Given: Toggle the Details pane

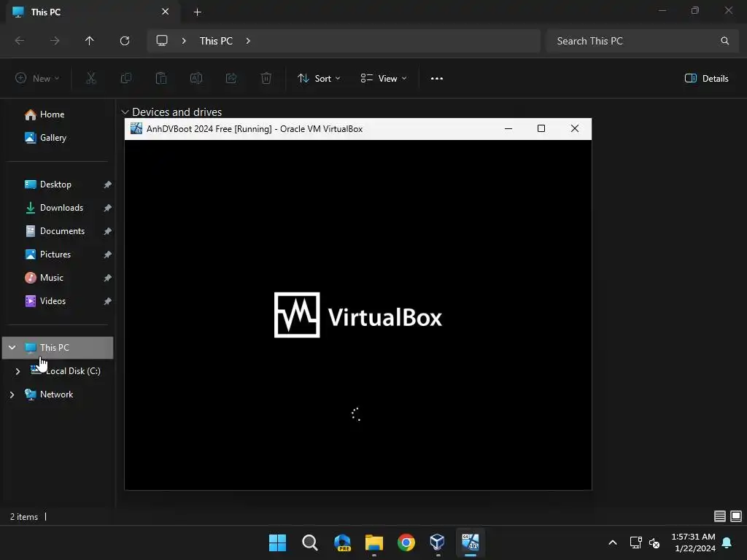Looking at the screenshot, I should [706, 79].
